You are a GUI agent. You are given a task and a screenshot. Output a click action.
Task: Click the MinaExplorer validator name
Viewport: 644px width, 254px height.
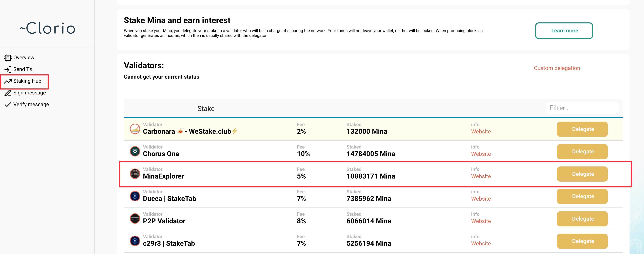point(163,176)
